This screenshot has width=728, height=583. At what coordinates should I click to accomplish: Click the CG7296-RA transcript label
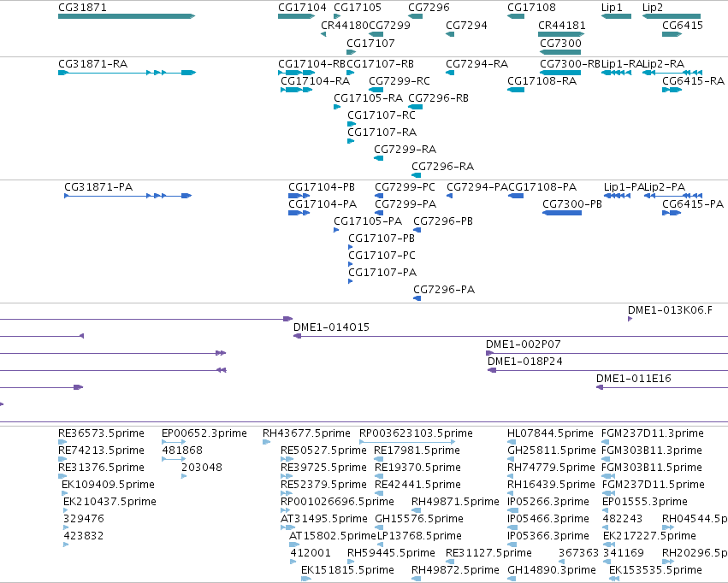click(x=442, y=166)
